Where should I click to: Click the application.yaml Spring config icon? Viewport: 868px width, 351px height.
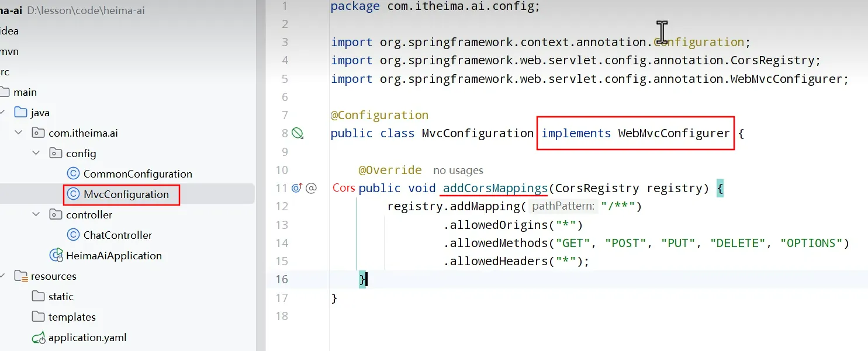point(39,338)
